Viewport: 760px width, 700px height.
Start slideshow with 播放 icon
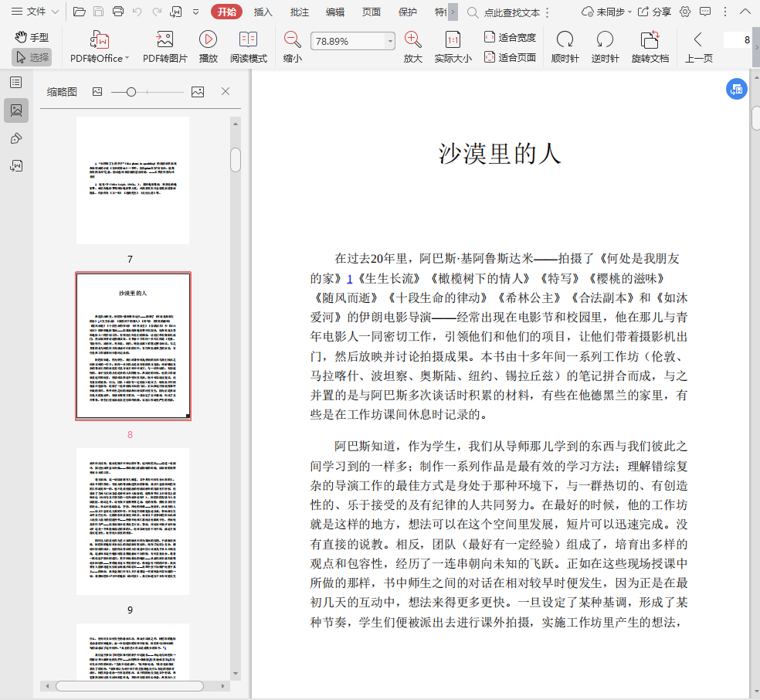[208, 39]
